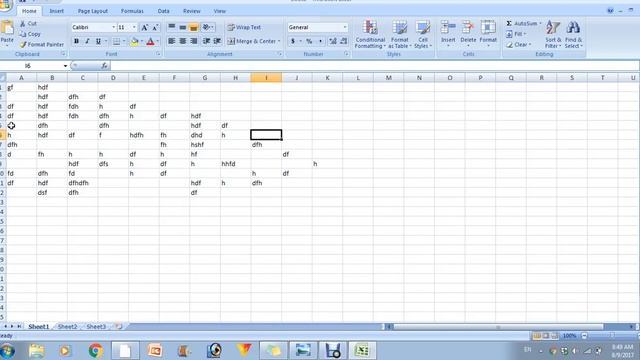Increase decimal places

coord(333,41)
